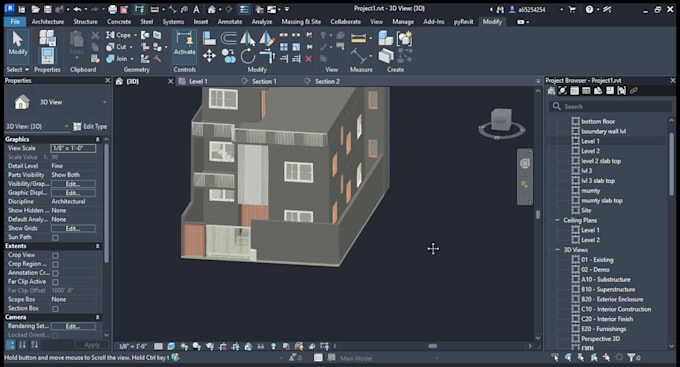
Task: Click the Save icon in quick access toolbar
Action: click(48, 9)
